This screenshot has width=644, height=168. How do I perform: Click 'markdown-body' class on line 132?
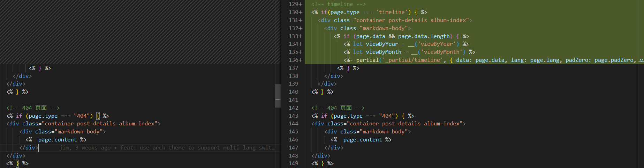[384, 28]
